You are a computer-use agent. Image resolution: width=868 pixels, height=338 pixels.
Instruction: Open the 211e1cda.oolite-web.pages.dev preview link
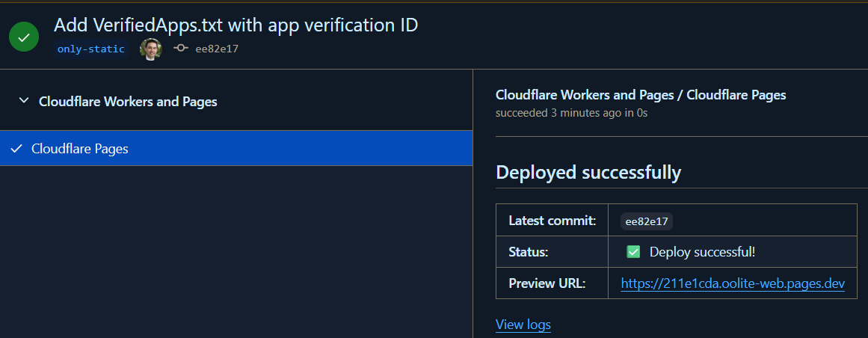pos(733,283)
